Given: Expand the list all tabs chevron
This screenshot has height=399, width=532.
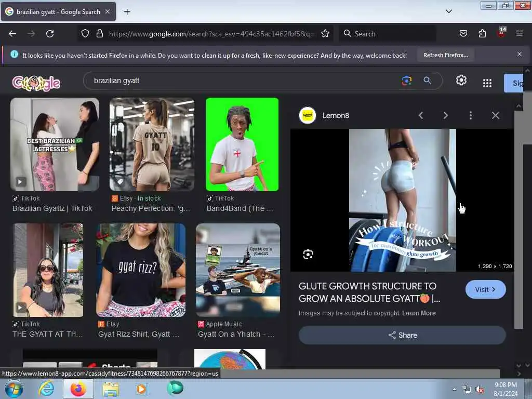Looking at the screenshot, I should tap(448, 11).
